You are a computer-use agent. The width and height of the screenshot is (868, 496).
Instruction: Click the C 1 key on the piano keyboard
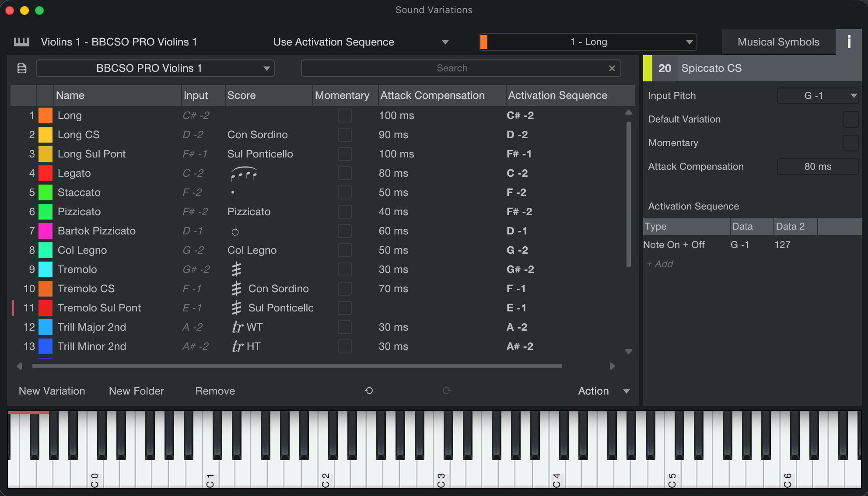(x=210, y=470)
